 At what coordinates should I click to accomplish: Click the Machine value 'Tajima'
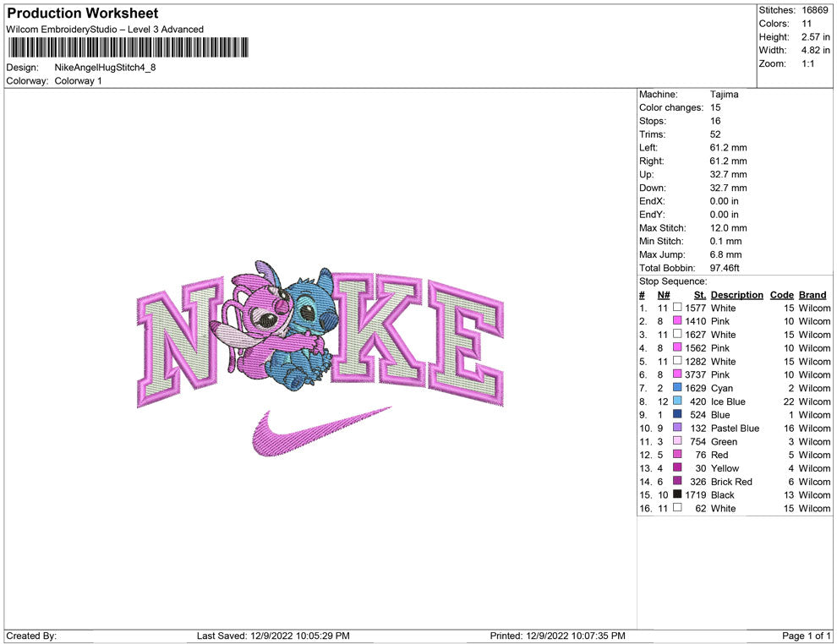pos(725,94)
